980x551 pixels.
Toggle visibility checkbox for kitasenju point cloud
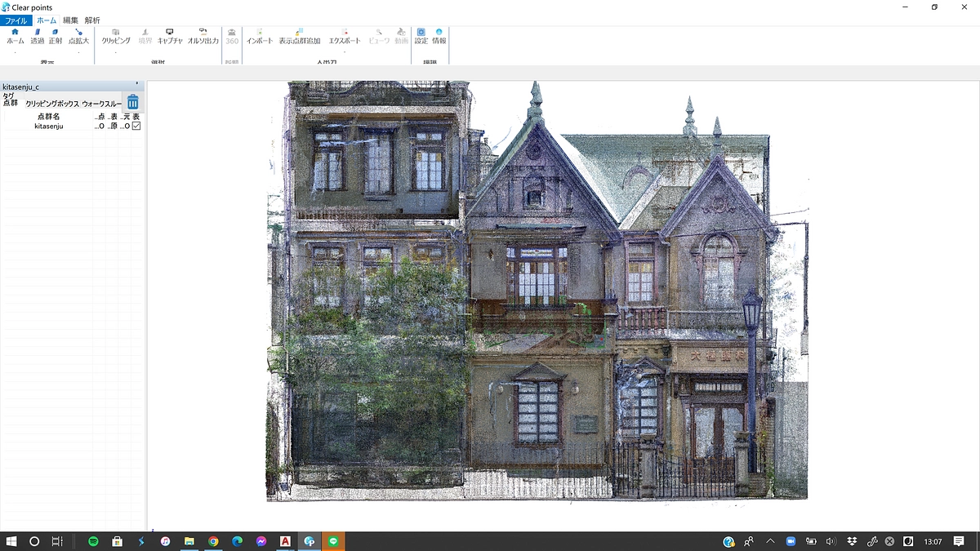(x=136, y=127)
